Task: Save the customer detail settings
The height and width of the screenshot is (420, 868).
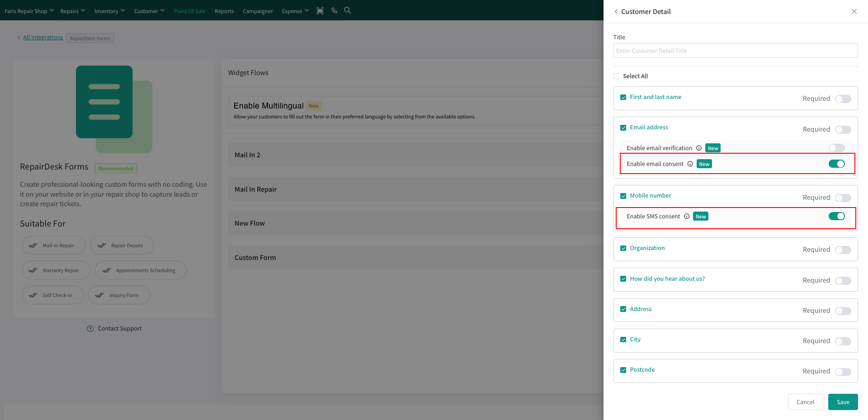Action: pos(843,402)
